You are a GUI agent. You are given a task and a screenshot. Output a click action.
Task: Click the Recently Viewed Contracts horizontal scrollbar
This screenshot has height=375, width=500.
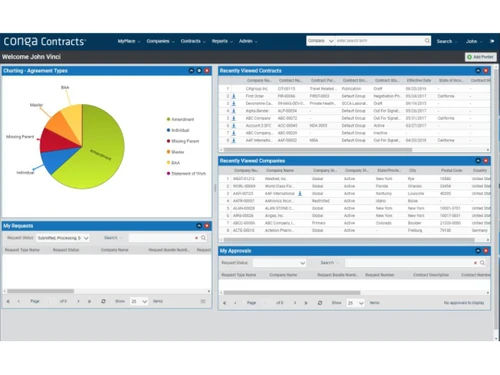click(318, 150)
